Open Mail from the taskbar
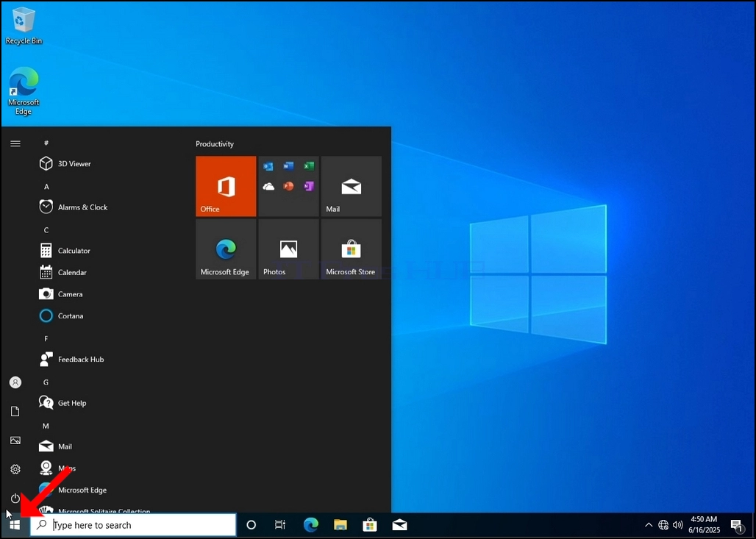This screenshot has height=539, width=756. click(400, 524)
